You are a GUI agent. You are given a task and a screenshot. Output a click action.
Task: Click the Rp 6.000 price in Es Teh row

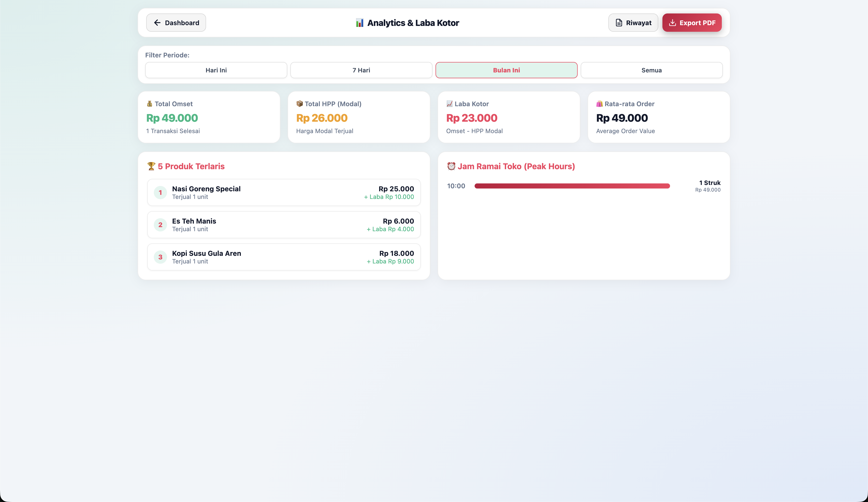[x=398, y=221]
